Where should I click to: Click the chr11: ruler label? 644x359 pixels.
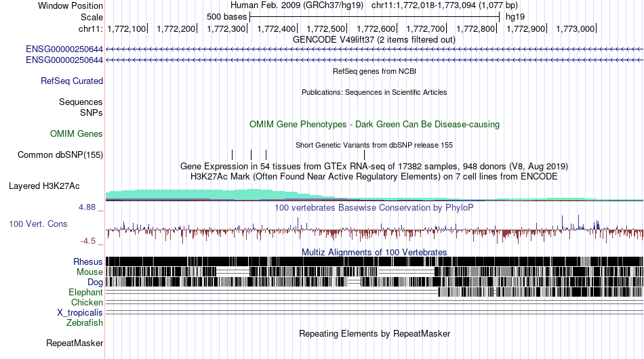pos(90,28)
